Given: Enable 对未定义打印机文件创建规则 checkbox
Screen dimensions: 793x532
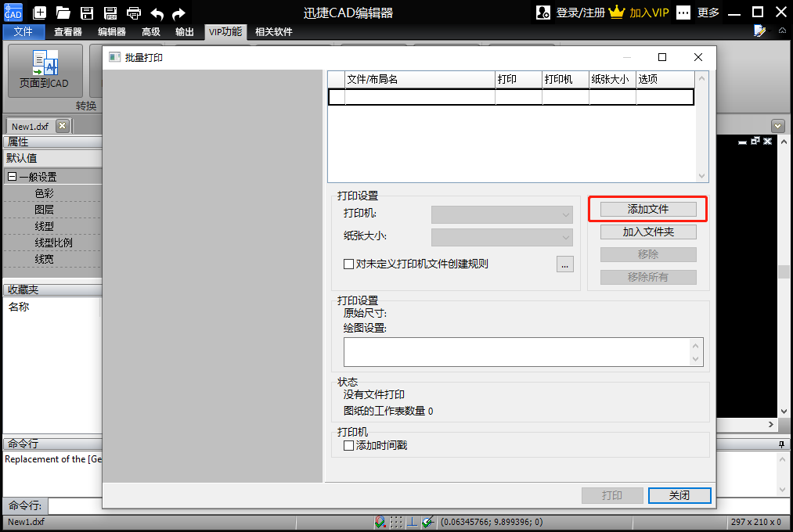Looking at the screenshot, I should point(348,264).
